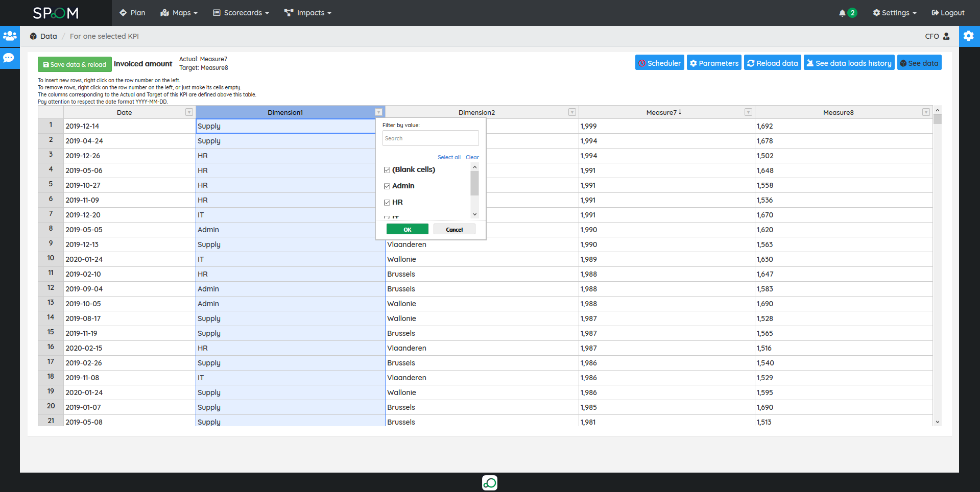Open the chat bubble sidebar icon
Screen dimensions: 980x492
point(9,58)
